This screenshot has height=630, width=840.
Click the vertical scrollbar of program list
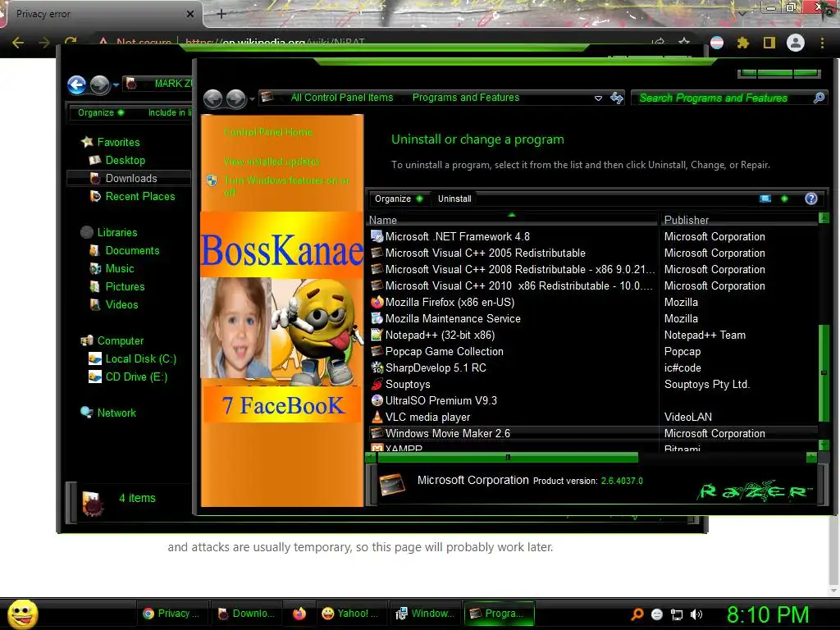824,372
